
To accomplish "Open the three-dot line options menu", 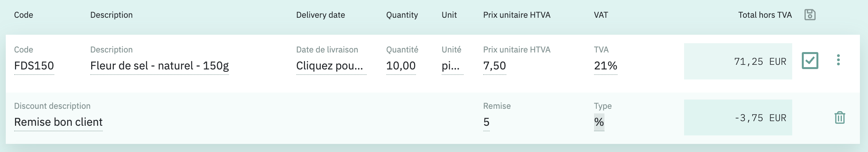I will 838,60.
